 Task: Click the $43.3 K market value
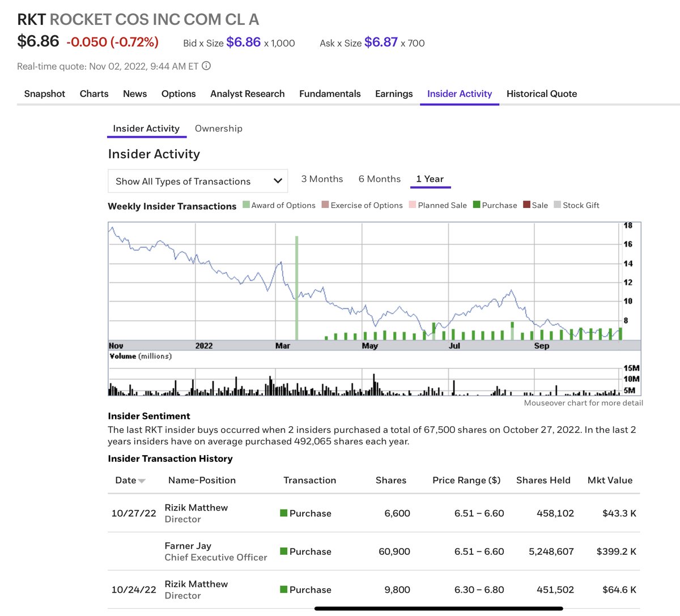(x=619, y=513)
